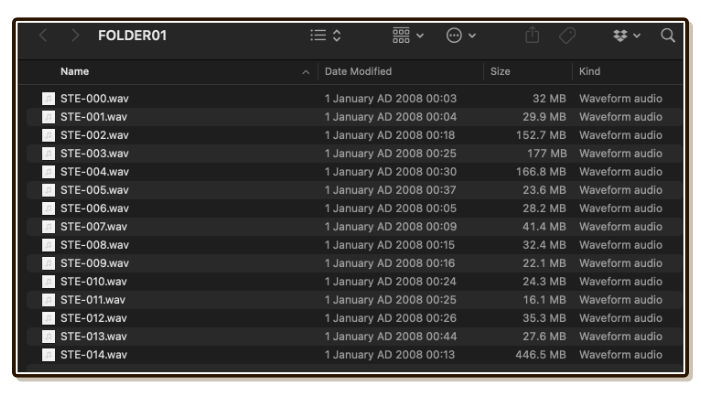Select the file name STE-005.wav
701x395 pixels.
pos(94,190)
